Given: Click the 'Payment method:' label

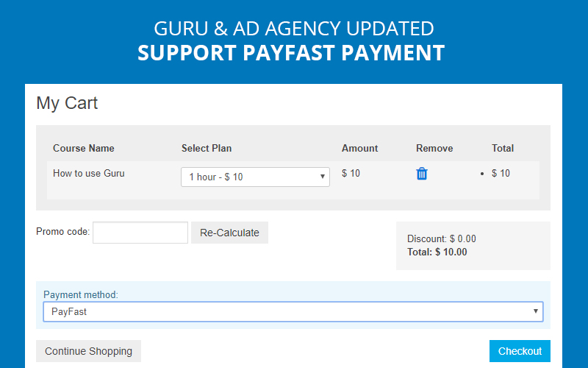Looking at the screenshot, I should (81, 294).
